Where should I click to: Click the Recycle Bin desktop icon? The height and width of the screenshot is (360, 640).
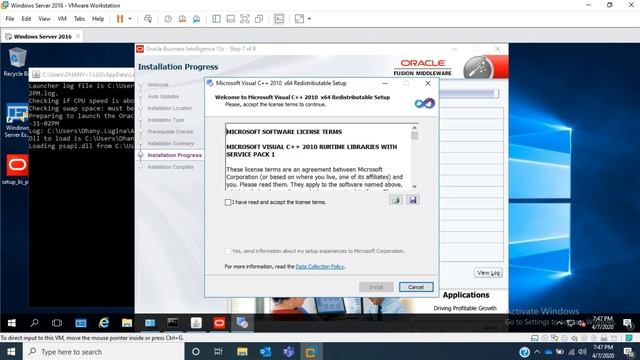16,62
